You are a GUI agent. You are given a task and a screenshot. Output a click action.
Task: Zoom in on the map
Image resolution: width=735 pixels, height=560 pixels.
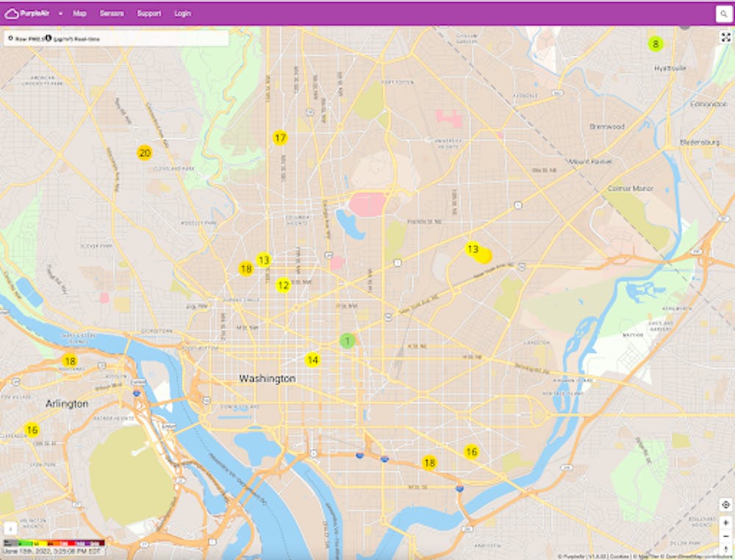click(x=725, y=522)
